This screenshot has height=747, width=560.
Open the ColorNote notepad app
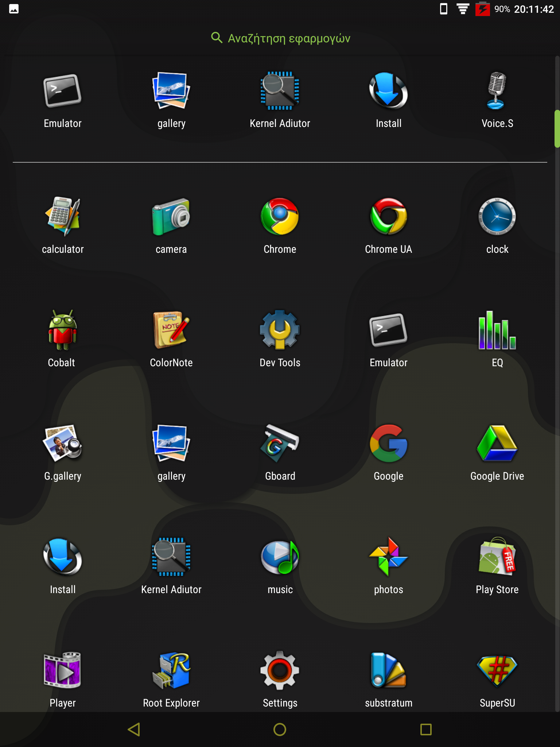(171, 339)
